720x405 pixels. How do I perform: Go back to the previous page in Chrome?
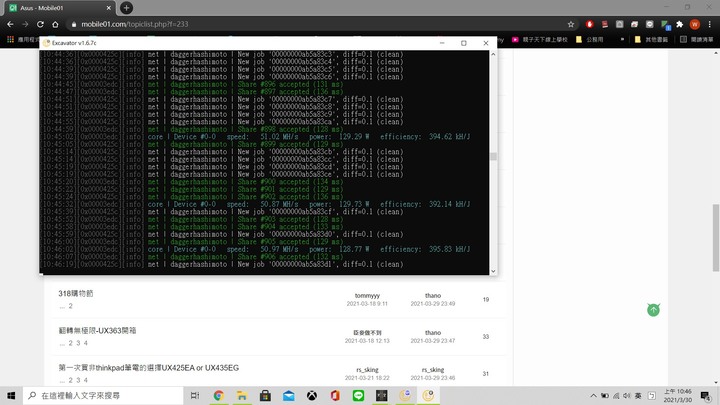tap(10, 24)
